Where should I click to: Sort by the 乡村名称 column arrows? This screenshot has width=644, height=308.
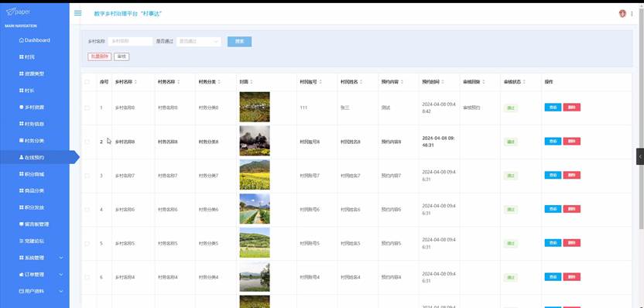(136, 82)
